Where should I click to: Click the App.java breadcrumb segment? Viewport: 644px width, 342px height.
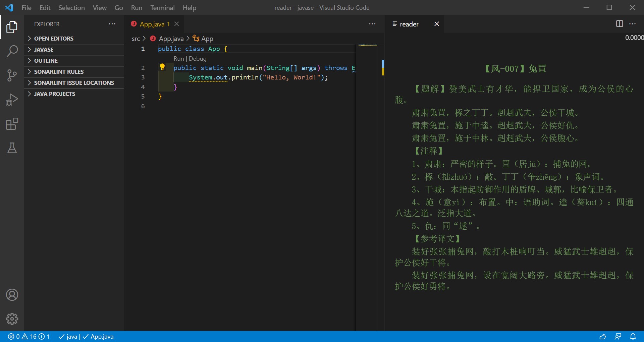tap(167, 39)
